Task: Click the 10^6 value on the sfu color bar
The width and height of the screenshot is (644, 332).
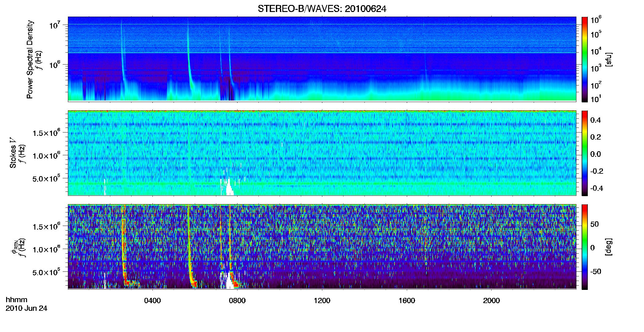Action: tap(596, 20)
